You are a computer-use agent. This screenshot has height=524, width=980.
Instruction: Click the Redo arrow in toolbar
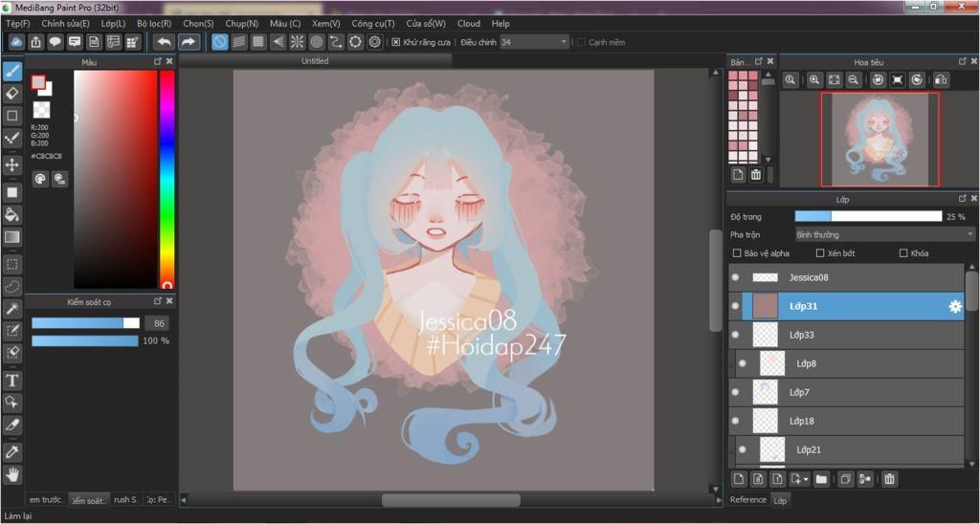pos(188,42)
